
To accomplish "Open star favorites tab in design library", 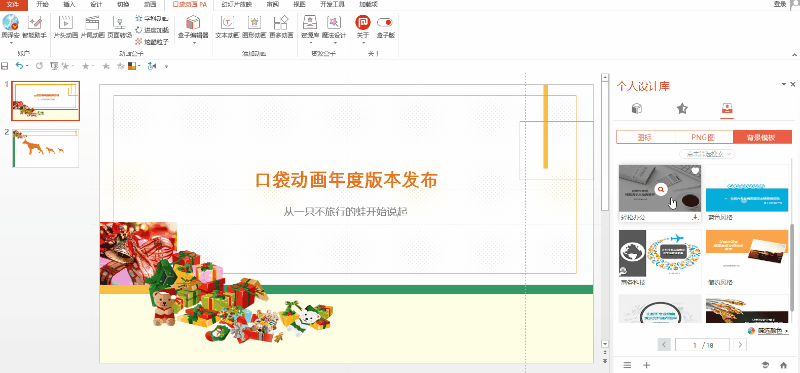I will click(x=682, y=109).
